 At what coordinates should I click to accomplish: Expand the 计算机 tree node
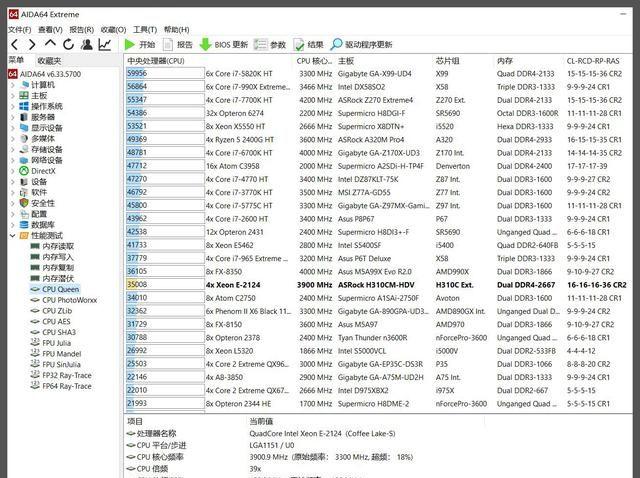click(x=13, y=85)
